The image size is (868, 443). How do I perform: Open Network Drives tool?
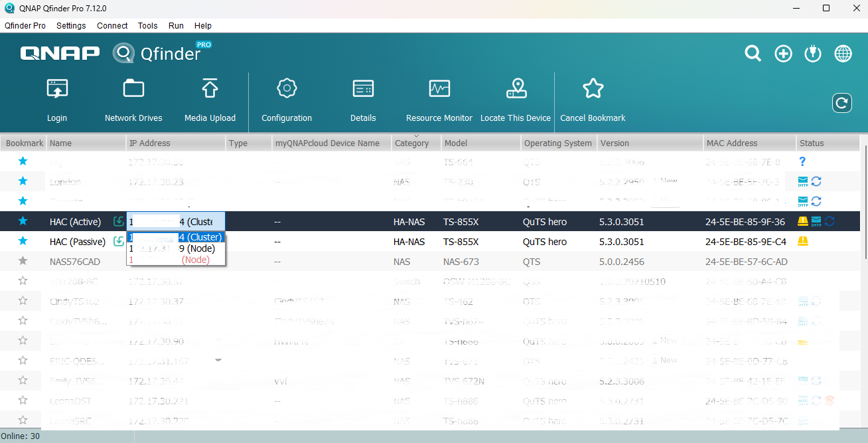click(133, 100)
